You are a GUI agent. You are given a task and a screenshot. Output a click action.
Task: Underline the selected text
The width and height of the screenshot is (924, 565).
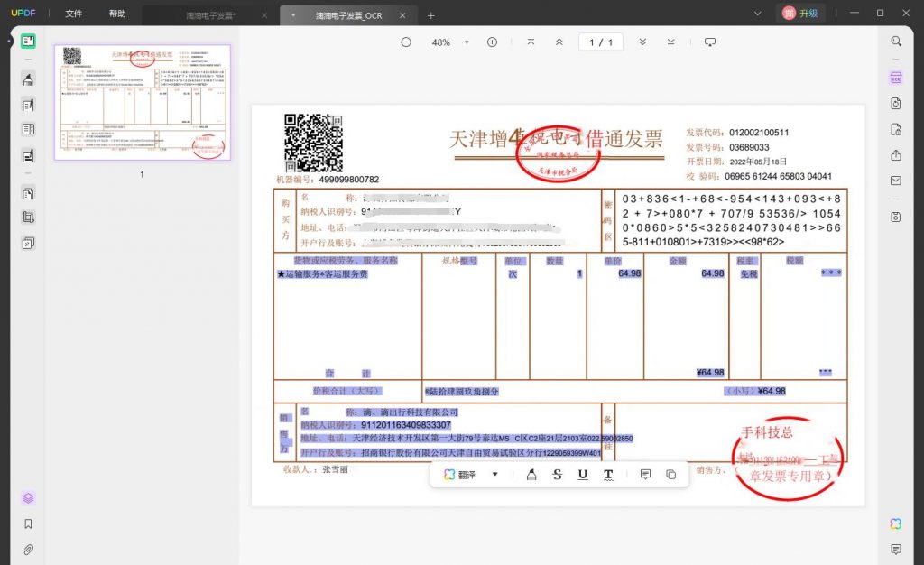(x=583, y=474)
